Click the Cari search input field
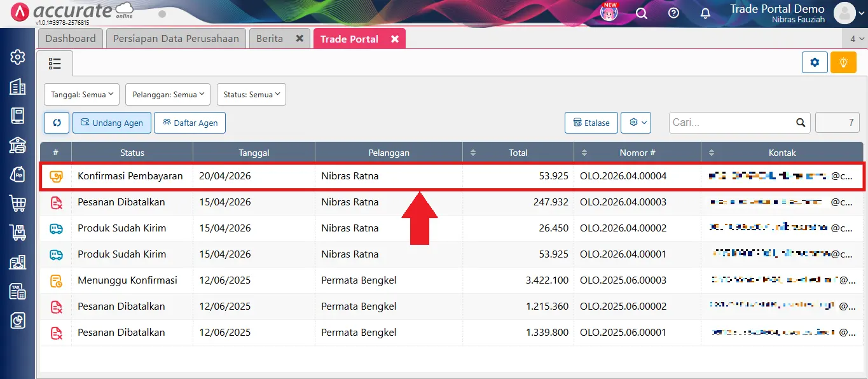 (733, 123)
